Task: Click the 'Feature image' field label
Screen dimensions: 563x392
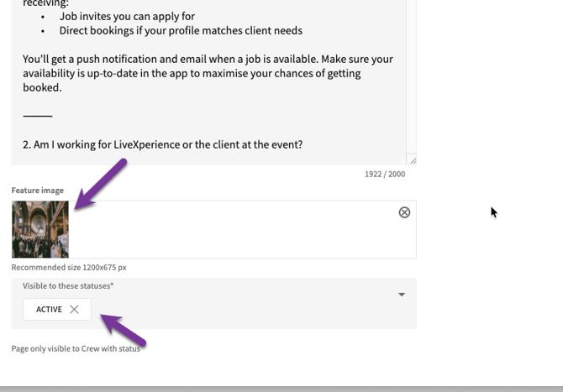Action: (x=37, y=191)
